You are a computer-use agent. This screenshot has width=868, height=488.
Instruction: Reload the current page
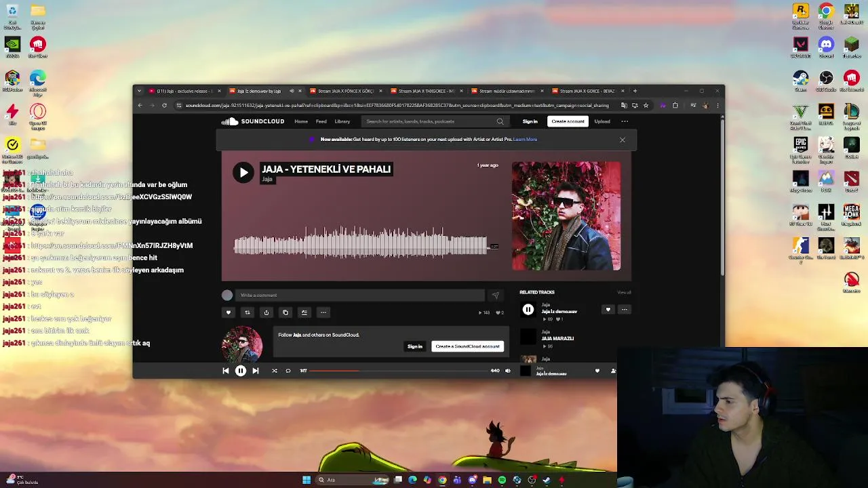click(x=164, y=105)
